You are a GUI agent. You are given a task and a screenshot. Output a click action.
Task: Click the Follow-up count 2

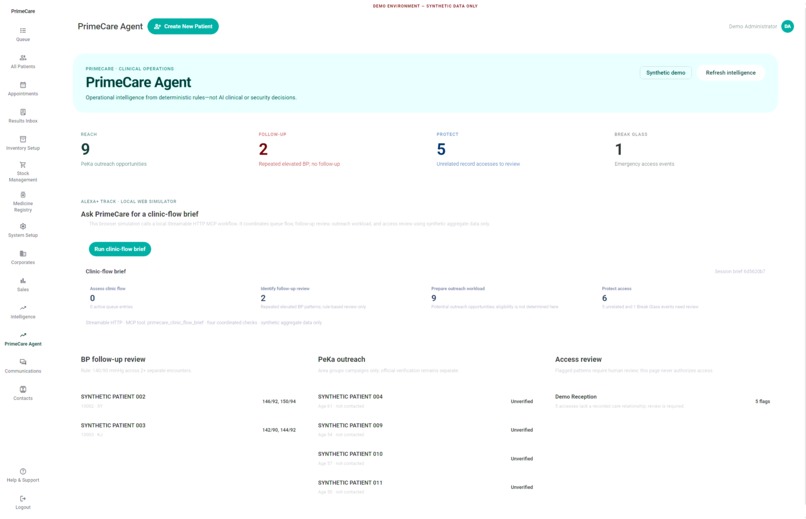[263, 150]
